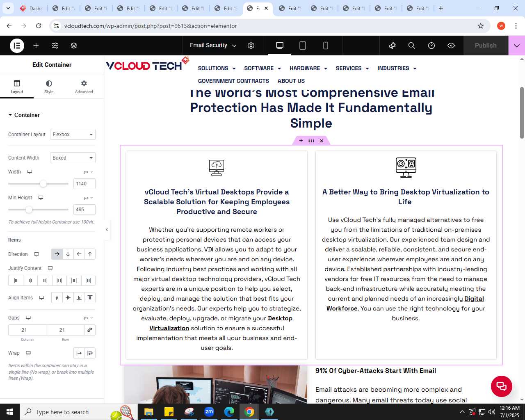Open the Elementor main menu logo
This screenshot has width=525, height=420.
pyautogui.click(x=17, y=46)
